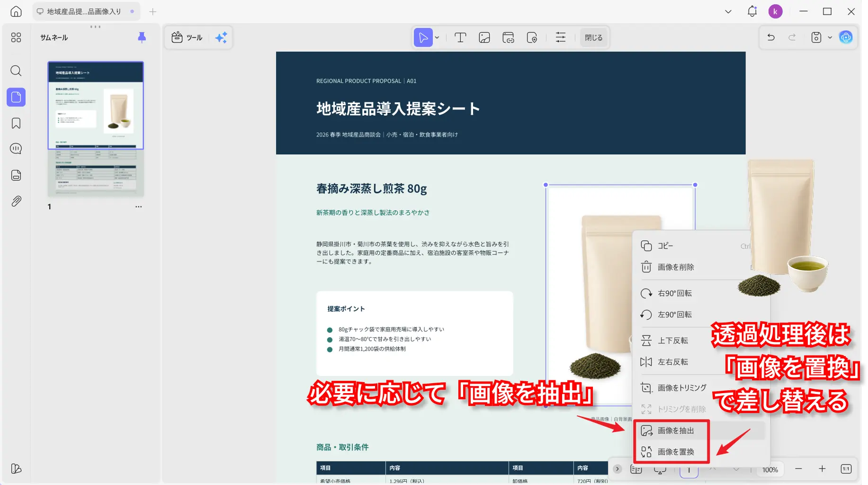Image resolution: width=868 pixels, height=485 pixels.
Task: Open the layers/stamp sidebar icon
Action: (x=16, y=175)
